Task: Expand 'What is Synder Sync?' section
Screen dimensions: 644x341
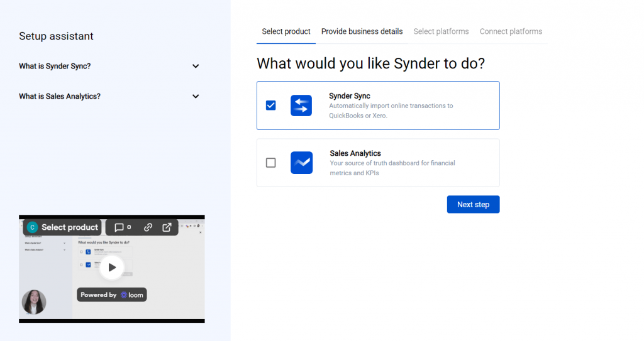Action: (x=109, y=66)
